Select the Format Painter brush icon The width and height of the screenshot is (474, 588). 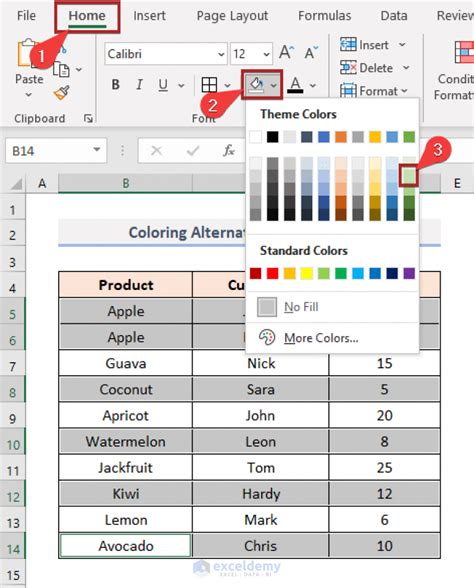[61, 93]
